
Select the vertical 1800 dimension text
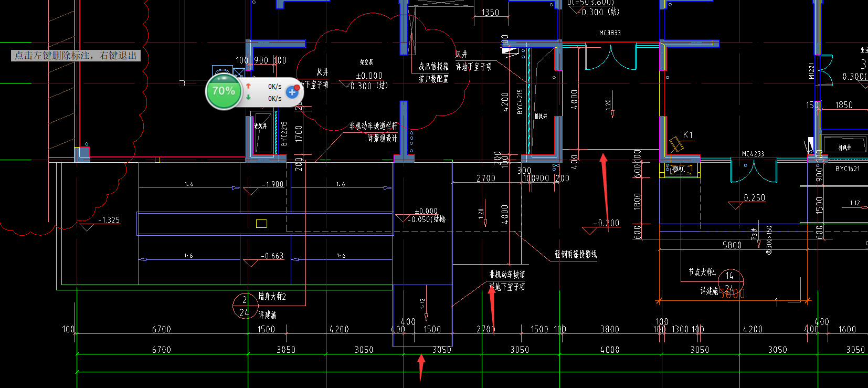pos(637,201)
